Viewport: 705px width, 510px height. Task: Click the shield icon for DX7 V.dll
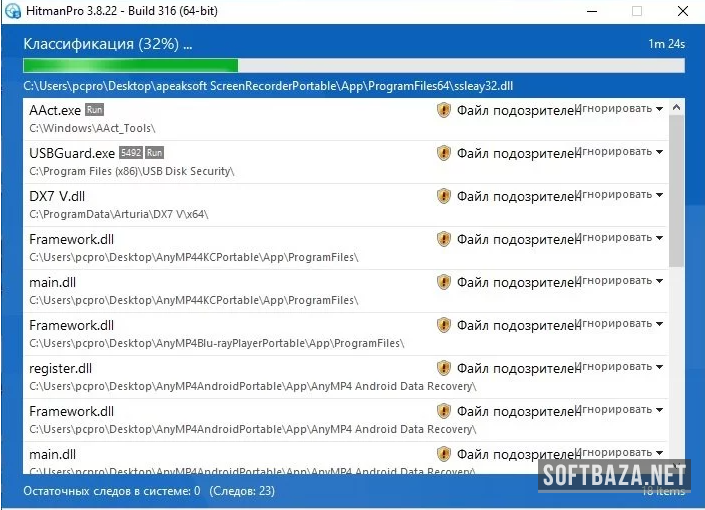(x=444, y=196)
